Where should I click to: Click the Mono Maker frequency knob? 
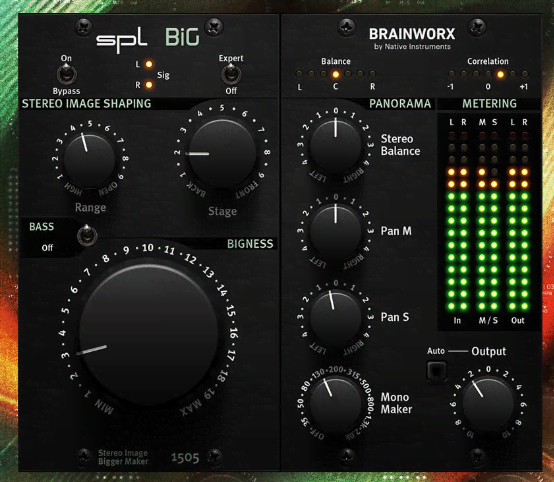click(336, 404)
